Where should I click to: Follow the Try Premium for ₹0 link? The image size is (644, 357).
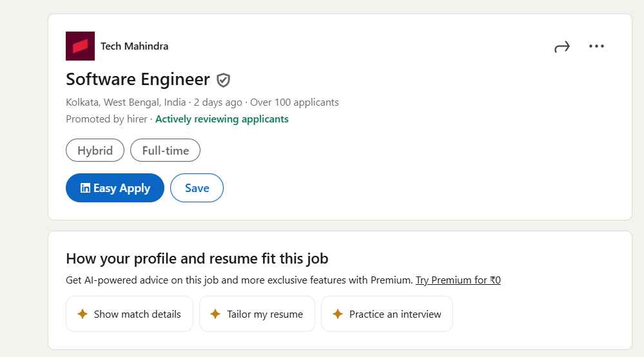coord(458,280)
